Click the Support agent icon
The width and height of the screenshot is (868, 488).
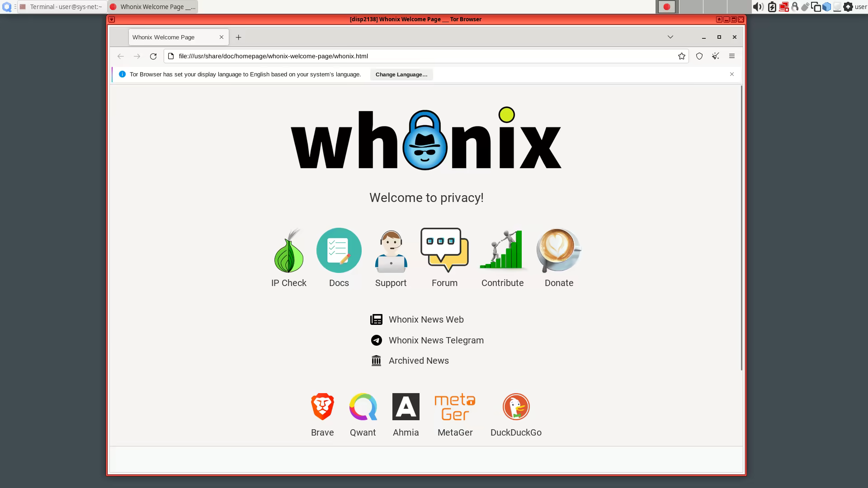point(391,250)
